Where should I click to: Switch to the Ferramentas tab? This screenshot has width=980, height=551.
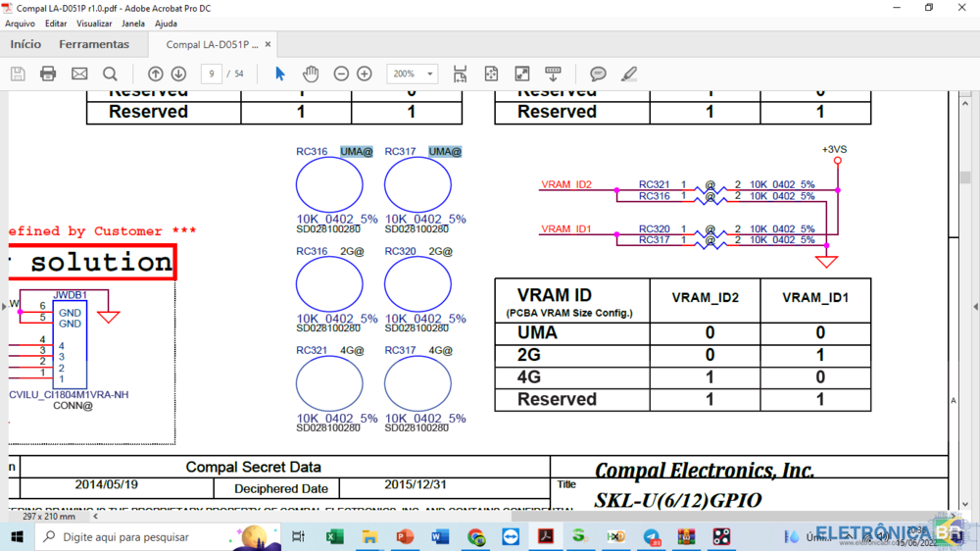click(94, 44)
